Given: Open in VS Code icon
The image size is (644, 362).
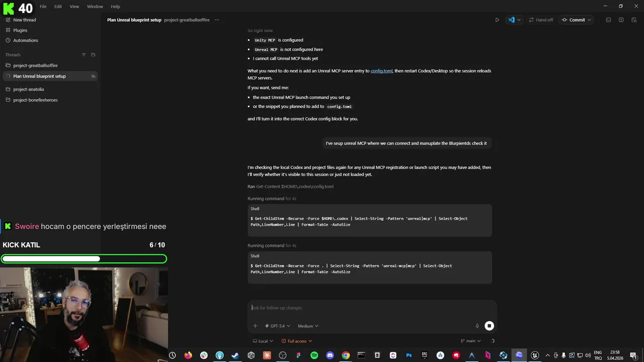Looking at the screenshot, I should [511, 20].
